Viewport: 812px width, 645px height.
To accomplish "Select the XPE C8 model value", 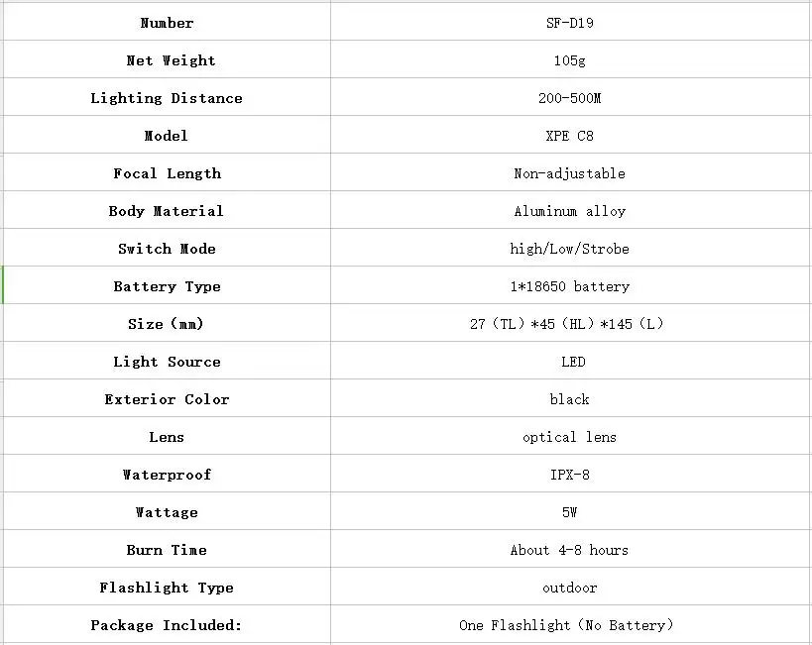I will tap(570, 136).
